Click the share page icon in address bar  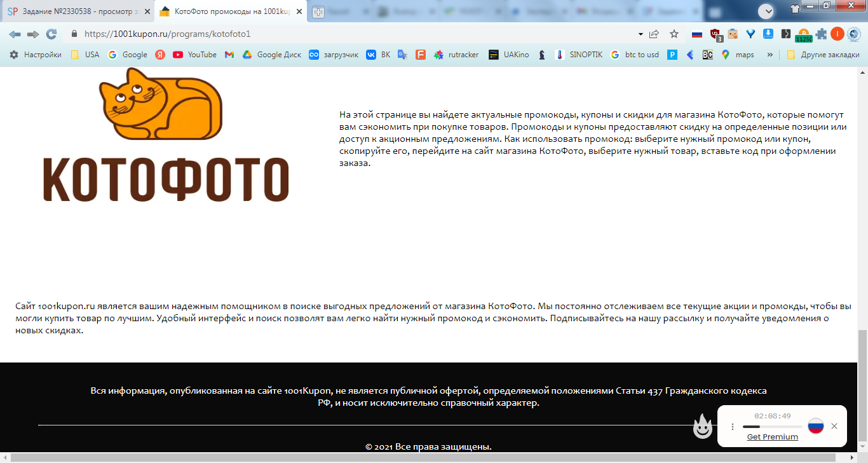pos(654,34)
